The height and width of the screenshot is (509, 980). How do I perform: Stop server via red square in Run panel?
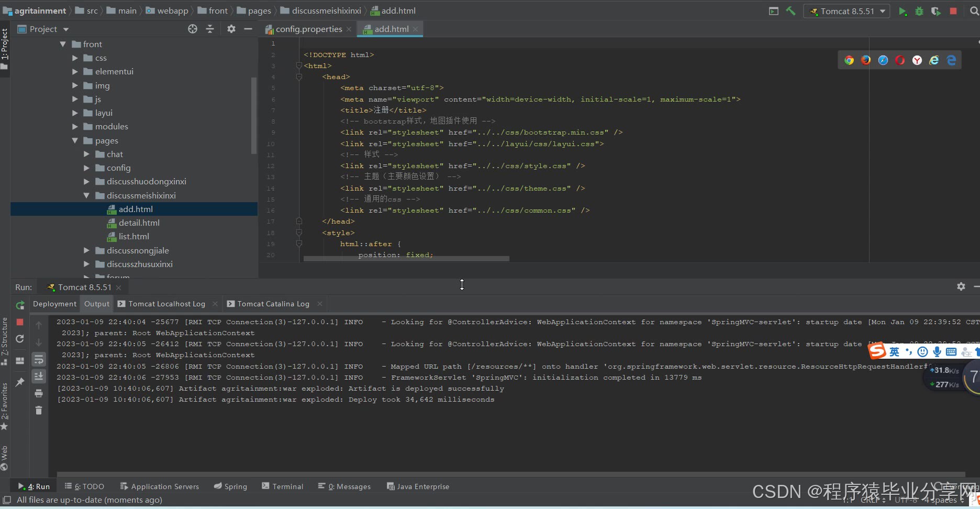(x=20, y=322)
